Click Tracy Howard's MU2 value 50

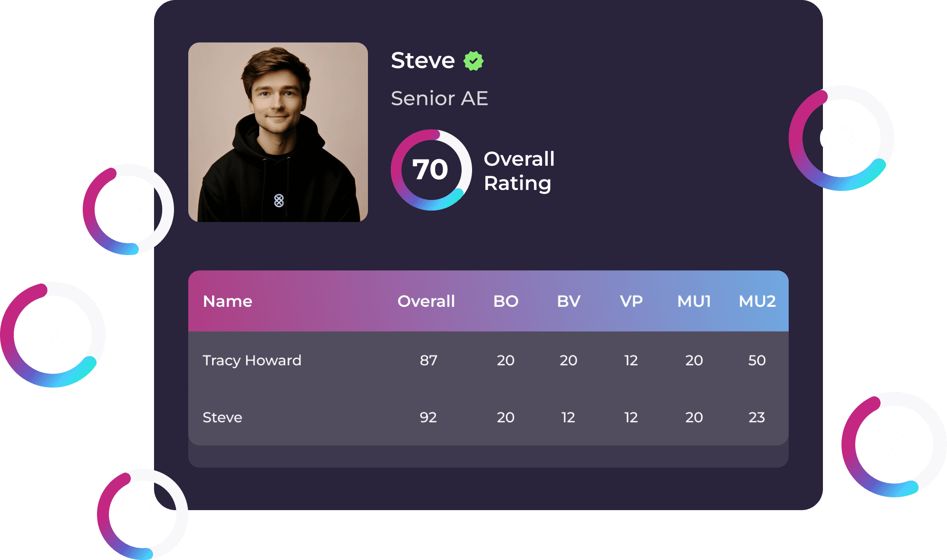point(757,361)
